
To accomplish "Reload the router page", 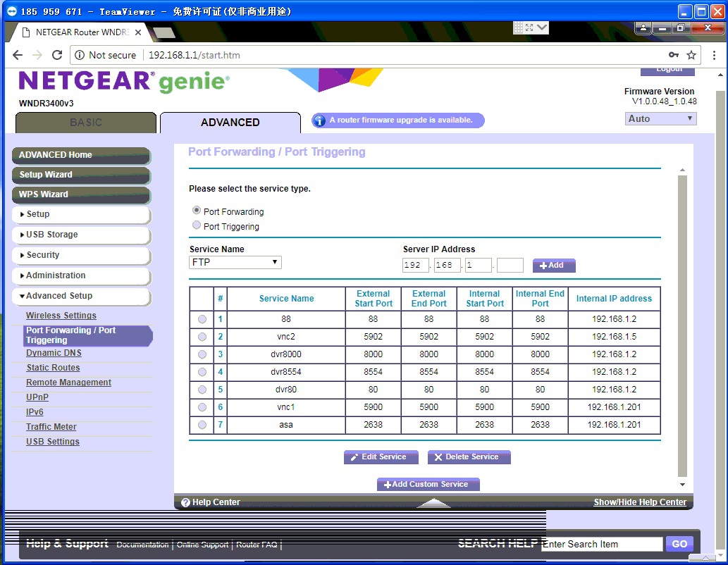I will tap(57, 55).
